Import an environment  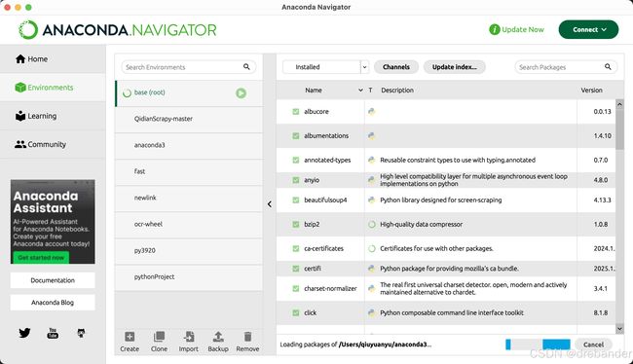tap(189, 342)
